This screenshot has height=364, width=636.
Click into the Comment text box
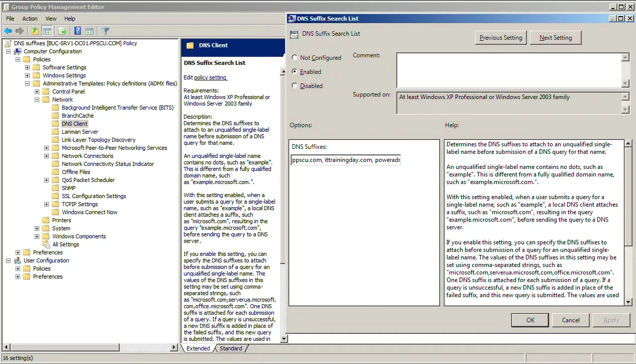(x=509, y=70)
